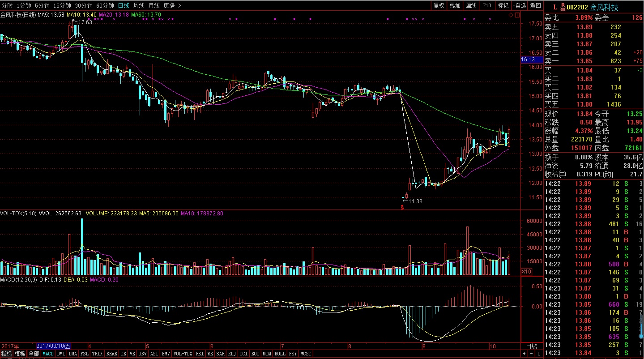Click the plus zoom button at bottom right
The height and width of the screenshot is (359, 644).
525,354
